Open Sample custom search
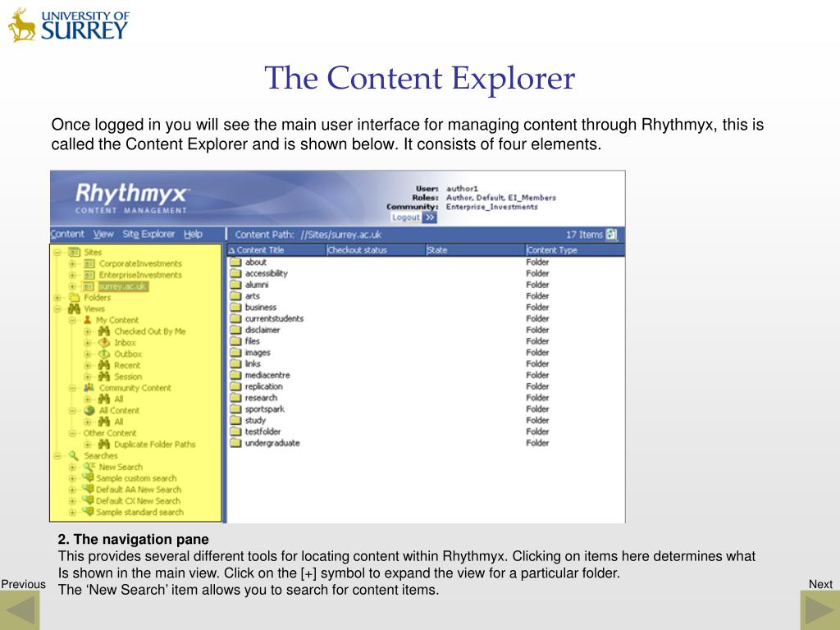 136,478
